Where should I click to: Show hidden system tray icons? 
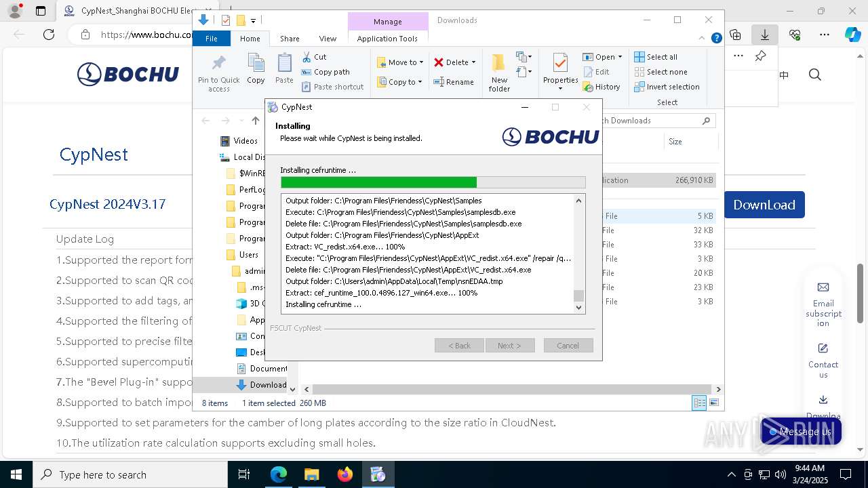pyautogui.click(x=731, y=474)
